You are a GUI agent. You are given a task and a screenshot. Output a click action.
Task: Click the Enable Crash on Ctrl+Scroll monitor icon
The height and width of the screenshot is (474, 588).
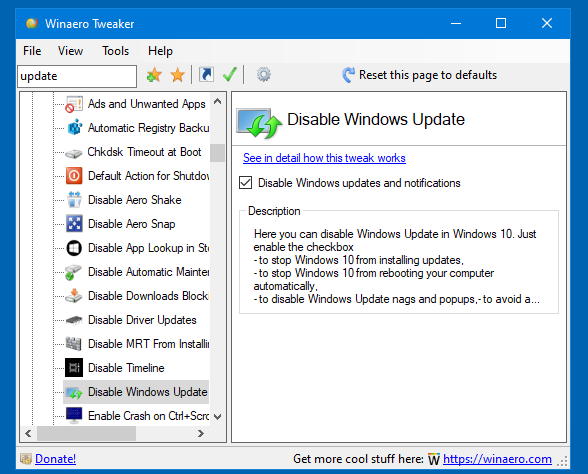coord(74,416)
